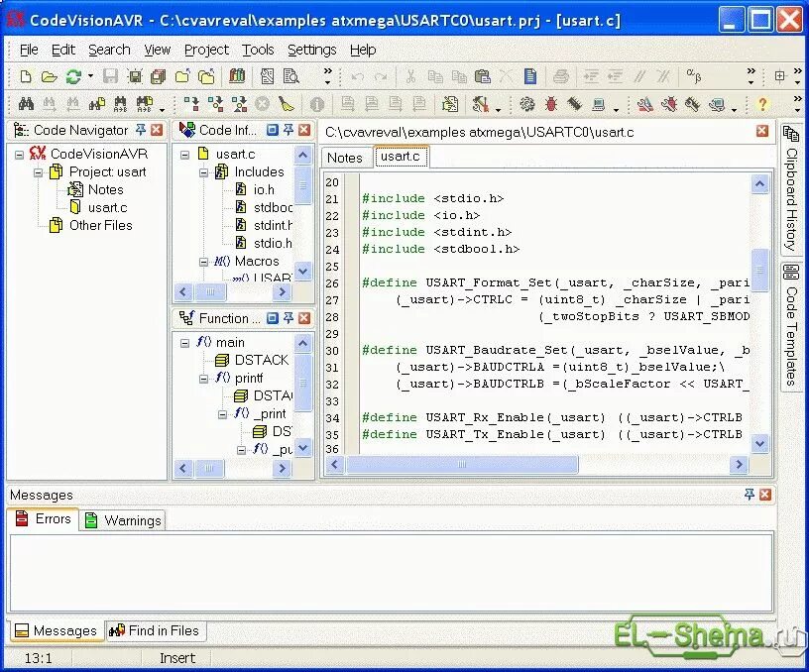
Task: Open a file with the open folder icon
Action: tap(49, 77)
